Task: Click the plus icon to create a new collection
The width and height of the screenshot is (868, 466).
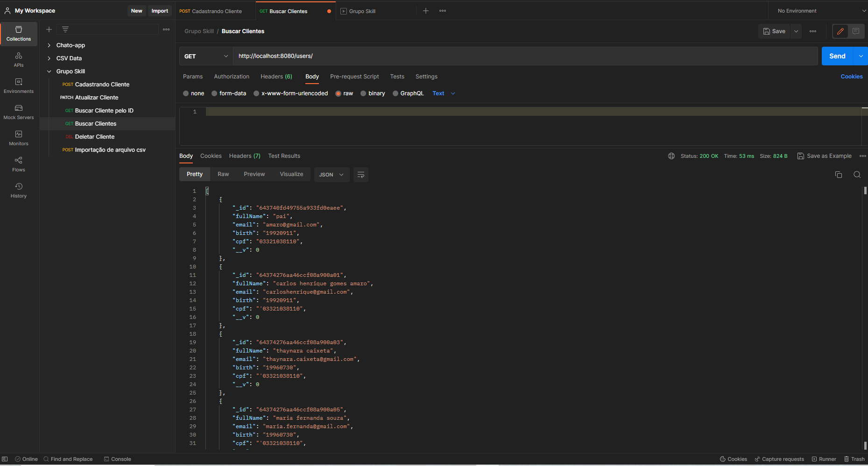Action: click(49, 29)
